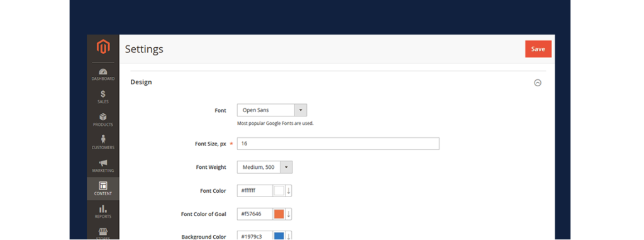Open the Font Weight dropdown arrow
Screen dimensions: 644x240
coord(286,167)
